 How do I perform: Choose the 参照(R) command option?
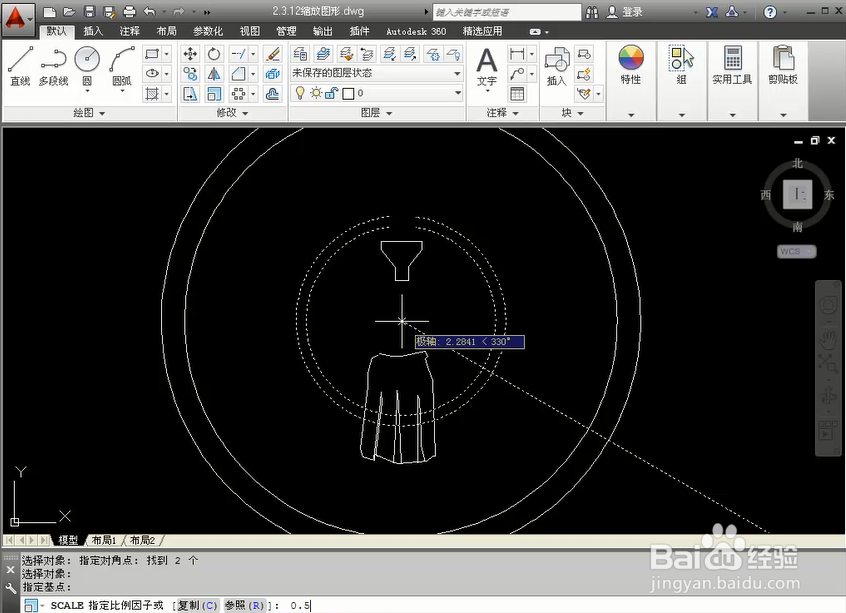(x=244, y=605)
